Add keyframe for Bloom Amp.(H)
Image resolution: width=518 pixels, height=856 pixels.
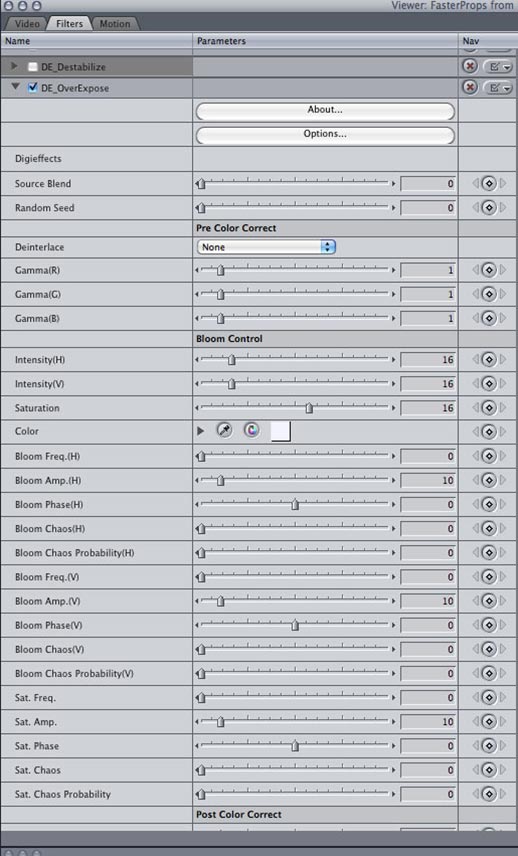[489, 480]
